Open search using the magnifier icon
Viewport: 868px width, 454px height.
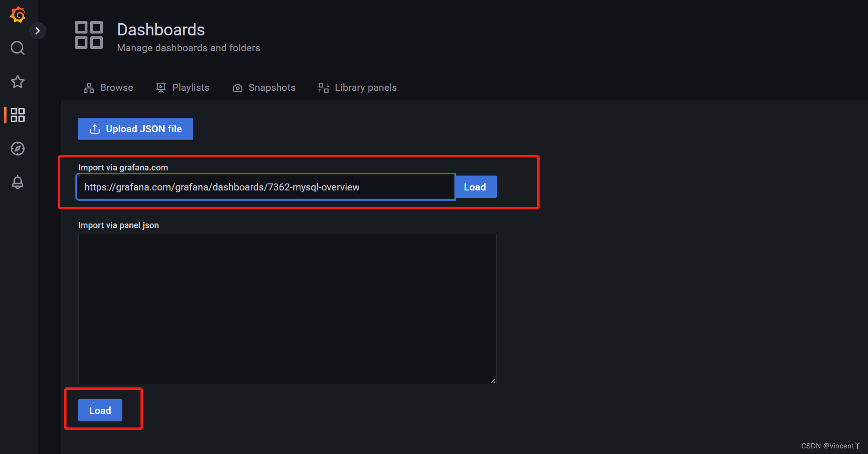(x=17, y=48)
